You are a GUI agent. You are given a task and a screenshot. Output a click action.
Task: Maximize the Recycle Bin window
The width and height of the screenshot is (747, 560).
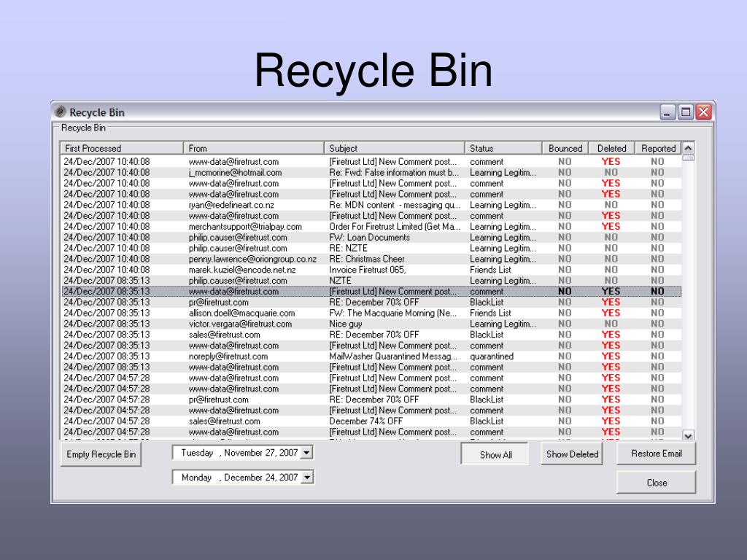pyautogui.click(x=686, y=112)
